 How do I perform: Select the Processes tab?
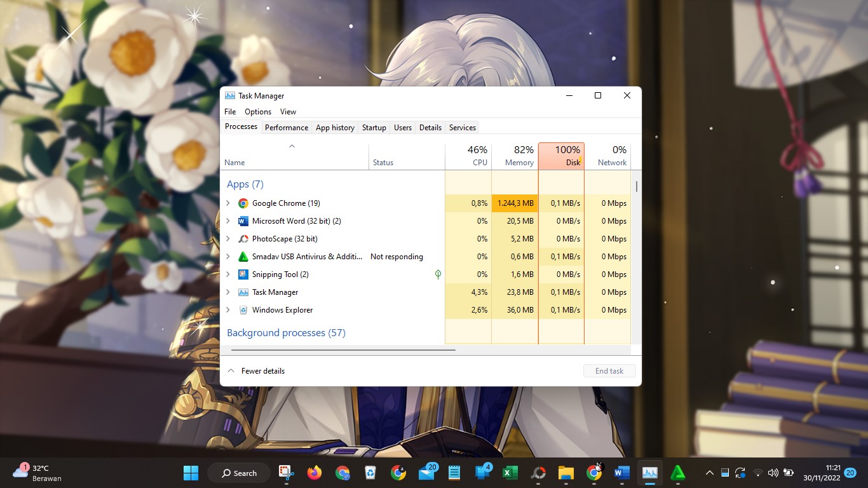click(x=241, y=126)
